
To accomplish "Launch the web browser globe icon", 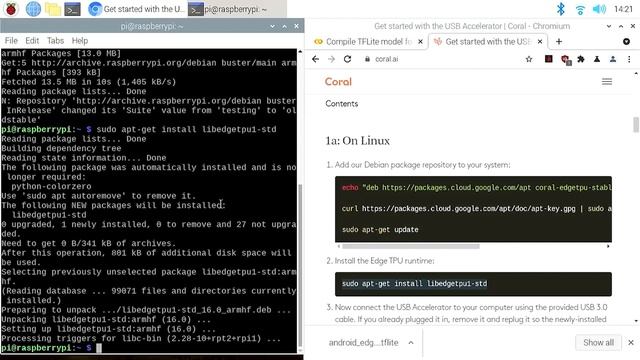I will (x=33, y=9).
